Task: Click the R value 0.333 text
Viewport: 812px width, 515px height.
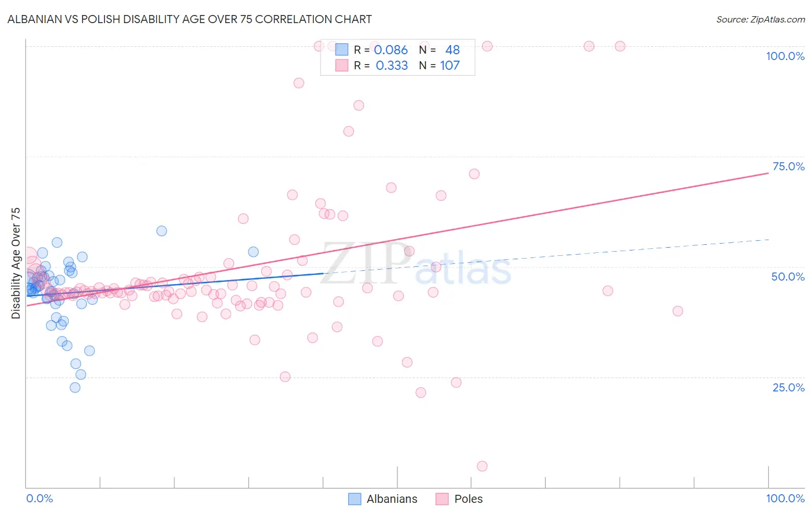Action: pos(392,65)
